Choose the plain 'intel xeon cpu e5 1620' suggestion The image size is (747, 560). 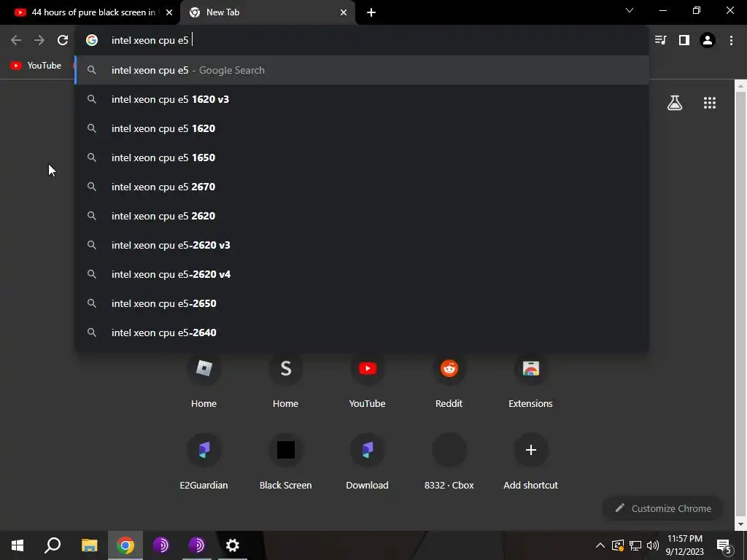pos(362,128)
